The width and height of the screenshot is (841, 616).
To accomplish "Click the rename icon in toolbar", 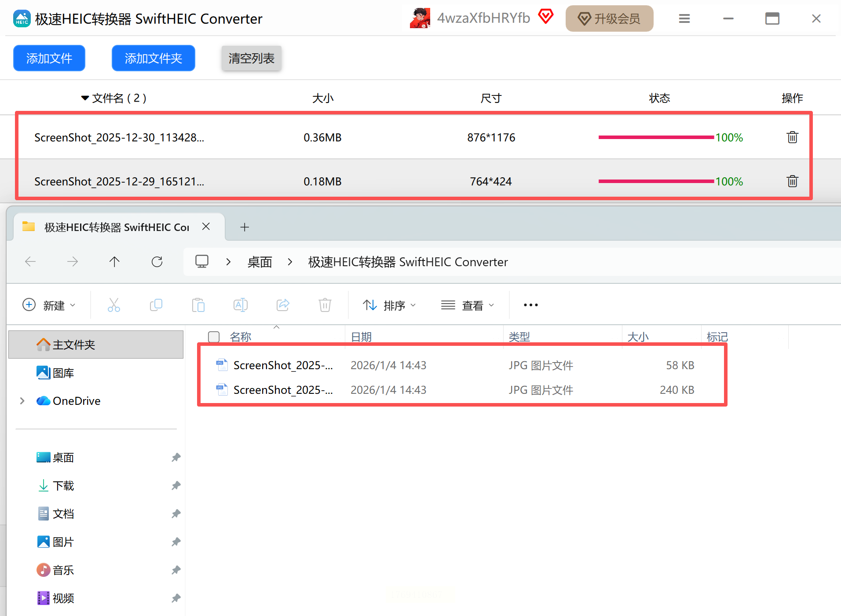I will click(x=240, y=305).
